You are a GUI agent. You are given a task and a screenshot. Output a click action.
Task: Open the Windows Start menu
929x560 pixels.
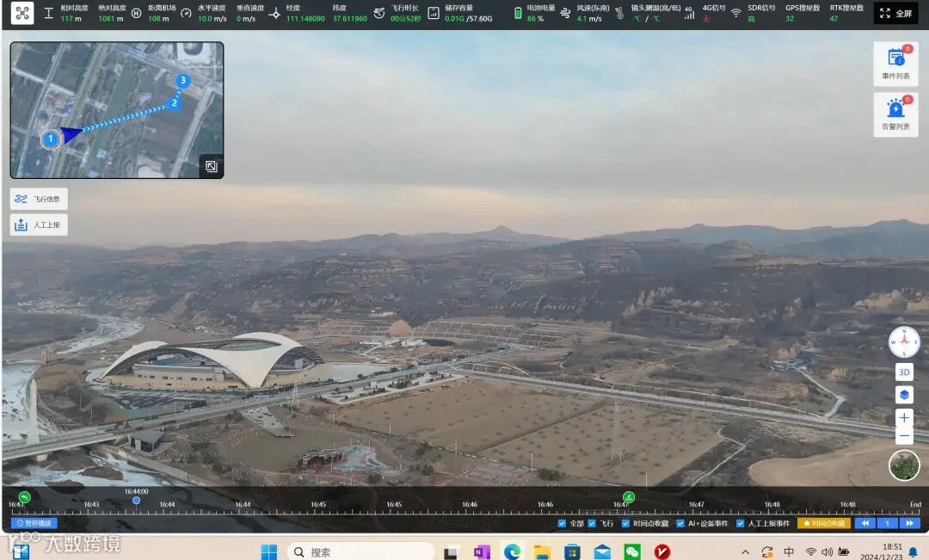coord(269,551)
